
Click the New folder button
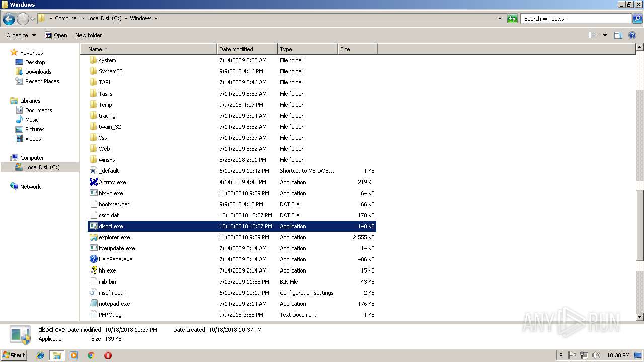[x=89, y=35]
